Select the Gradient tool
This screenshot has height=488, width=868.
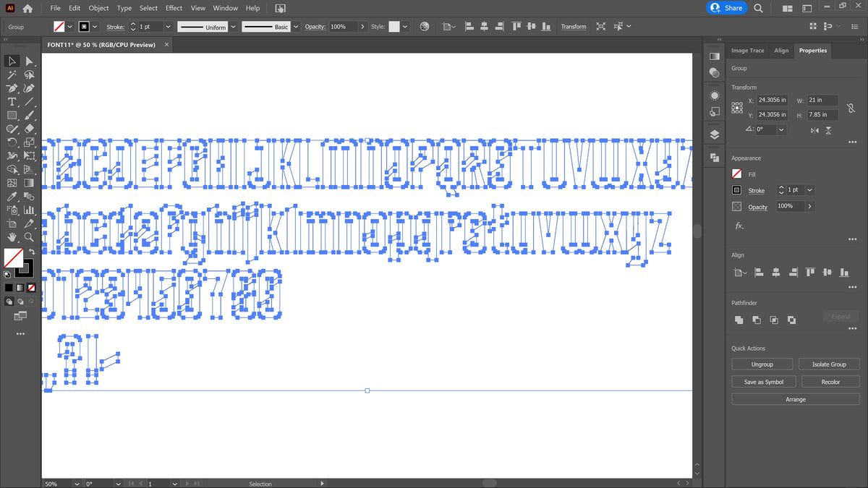29,183
